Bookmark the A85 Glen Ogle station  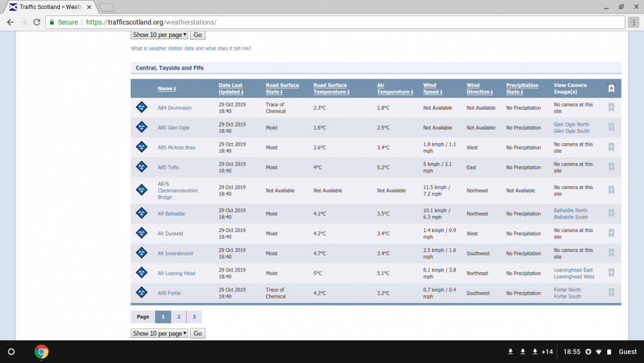pyautogui.click(x=611, y=127)
